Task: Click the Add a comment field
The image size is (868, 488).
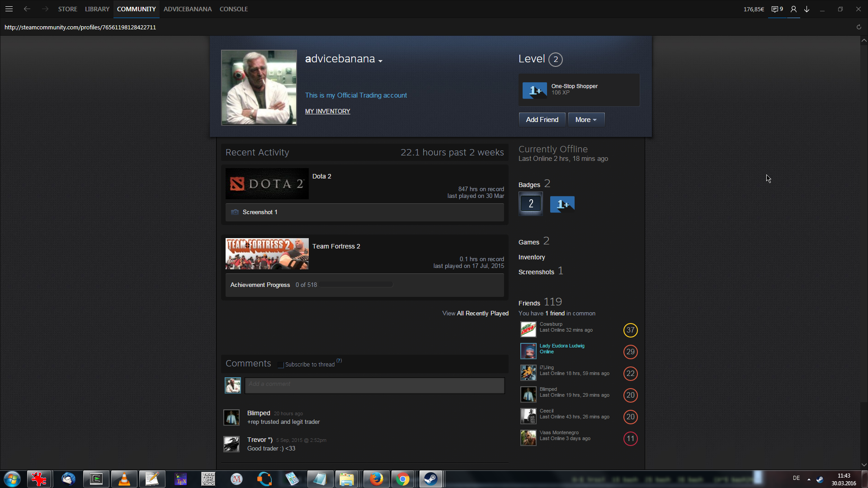Action: (374, 385)
